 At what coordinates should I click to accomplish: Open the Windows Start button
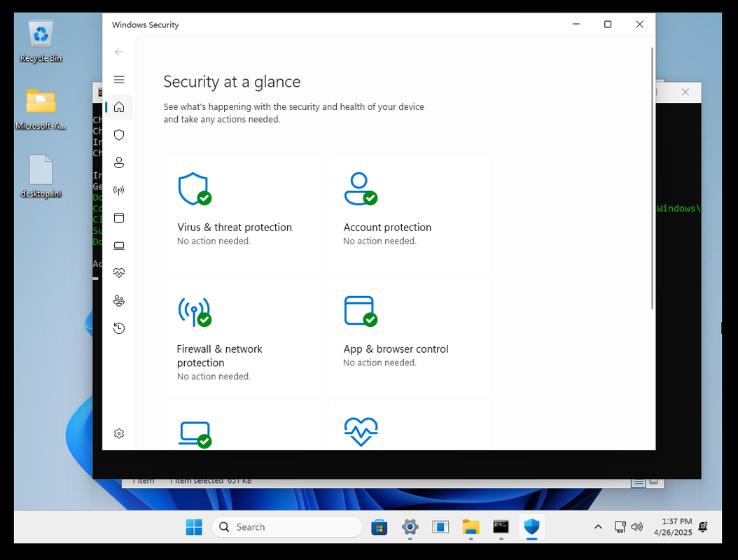coord(194,527)
